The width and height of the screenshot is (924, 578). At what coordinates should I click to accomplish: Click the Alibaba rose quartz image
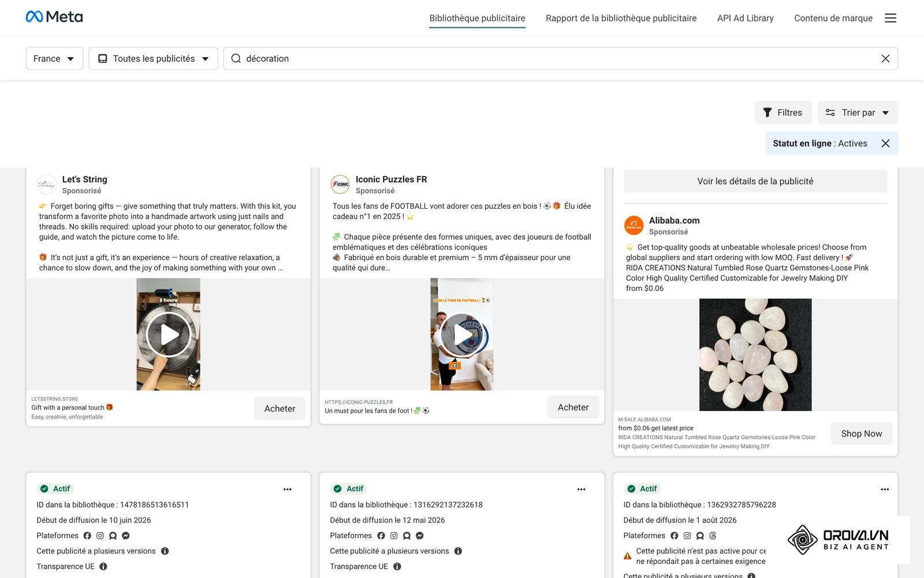click(x=755, y=355)
